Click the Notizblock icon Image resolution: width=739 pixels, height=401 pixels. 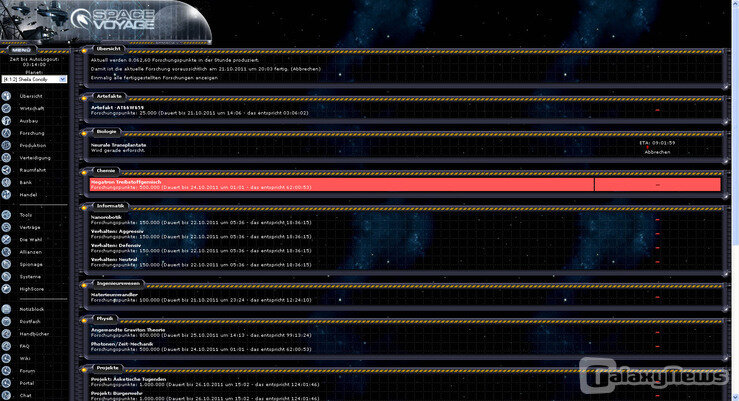pos(6,309)
